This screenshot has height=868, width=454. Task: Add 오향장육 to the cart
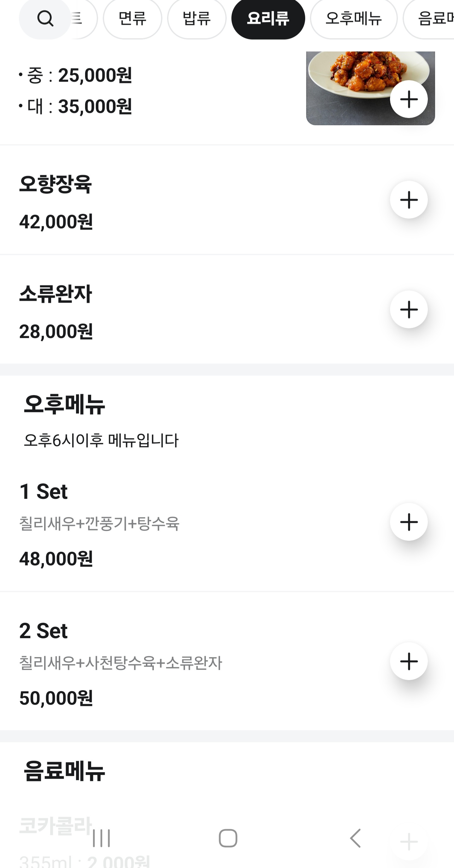click(409, 200)
